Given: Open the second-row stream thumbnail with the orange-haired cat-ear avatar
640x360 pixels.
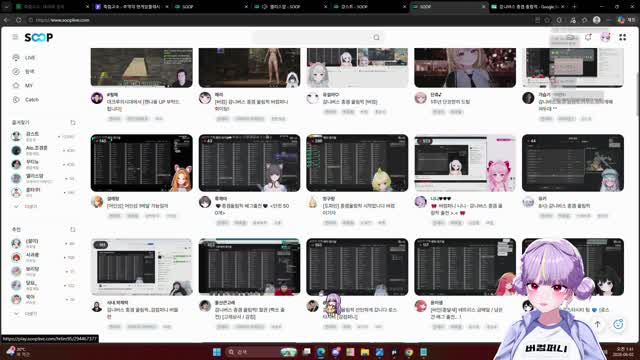Looking at the screenshot, I should click(x=142, y=163).
